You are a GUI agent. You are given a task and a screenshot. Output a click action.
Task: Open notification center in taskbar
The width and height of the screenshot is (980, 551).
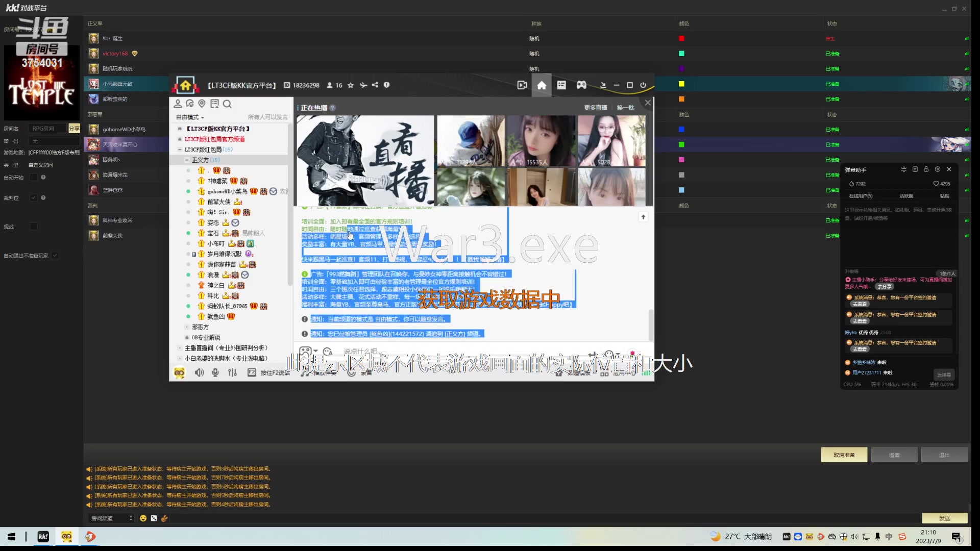click(x=957, y=537)
